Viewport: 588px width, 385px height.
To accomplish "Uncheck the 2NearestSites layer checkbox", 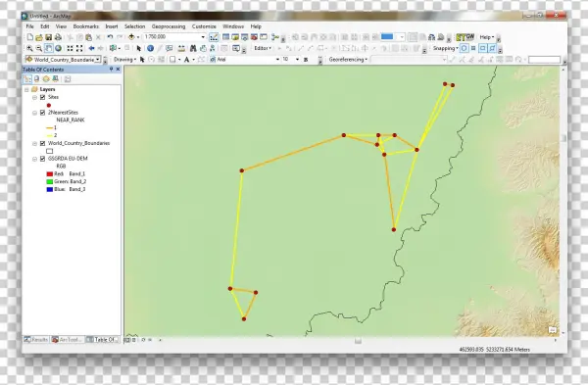I will [x=42, y=113].
